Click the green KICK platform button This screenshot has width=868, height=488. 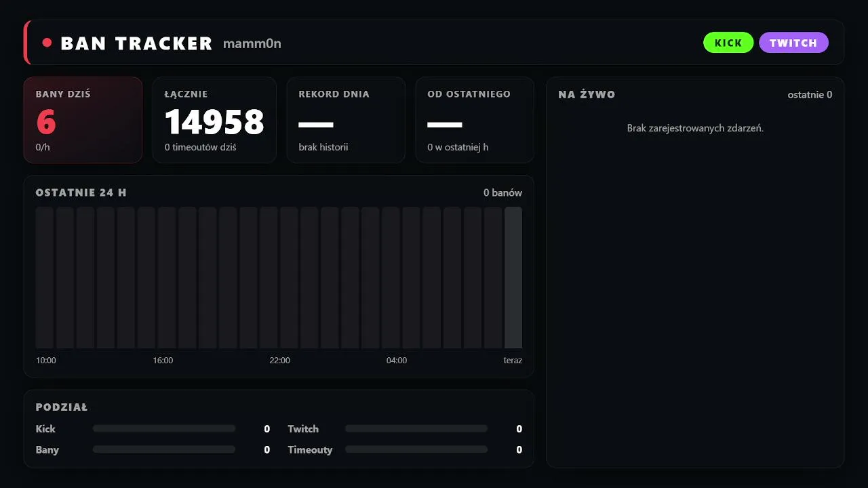click(728, 43)
